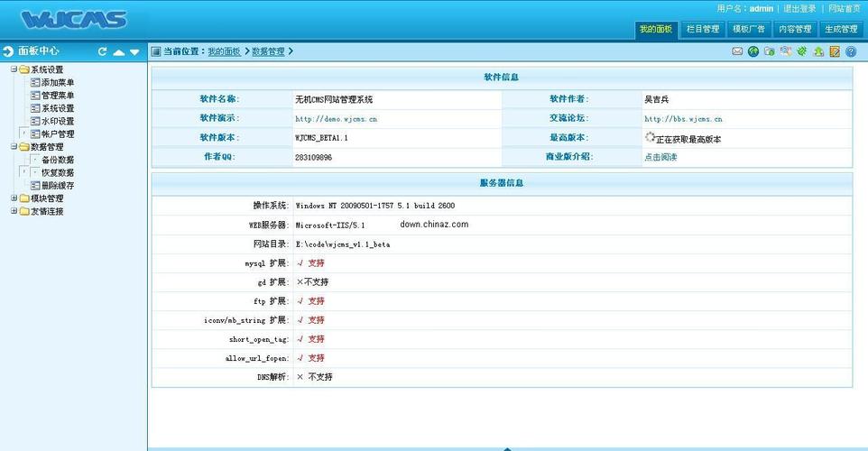
Task: Click the WJCMS_BETA1.1 version value
Action: (321, 138)
